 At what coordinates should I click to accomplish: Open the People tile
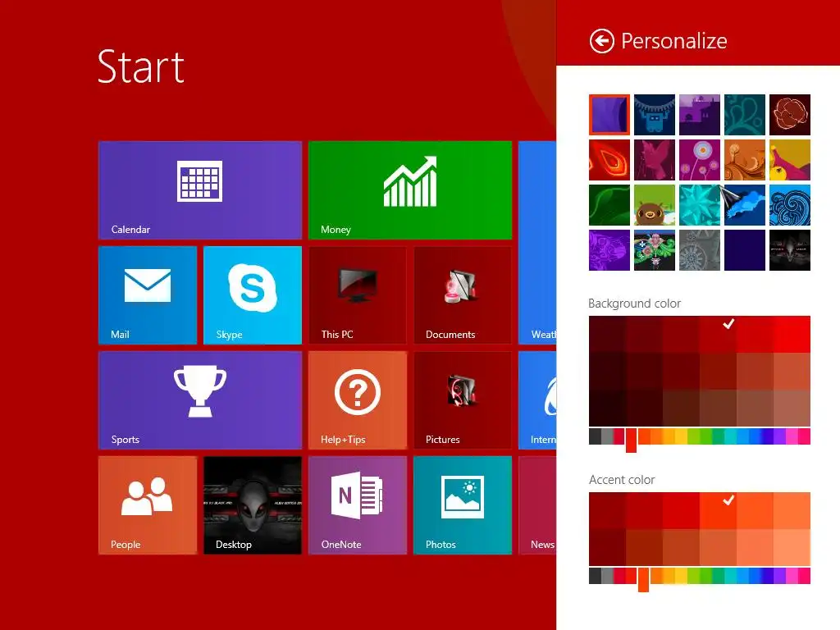coord(148,505)
